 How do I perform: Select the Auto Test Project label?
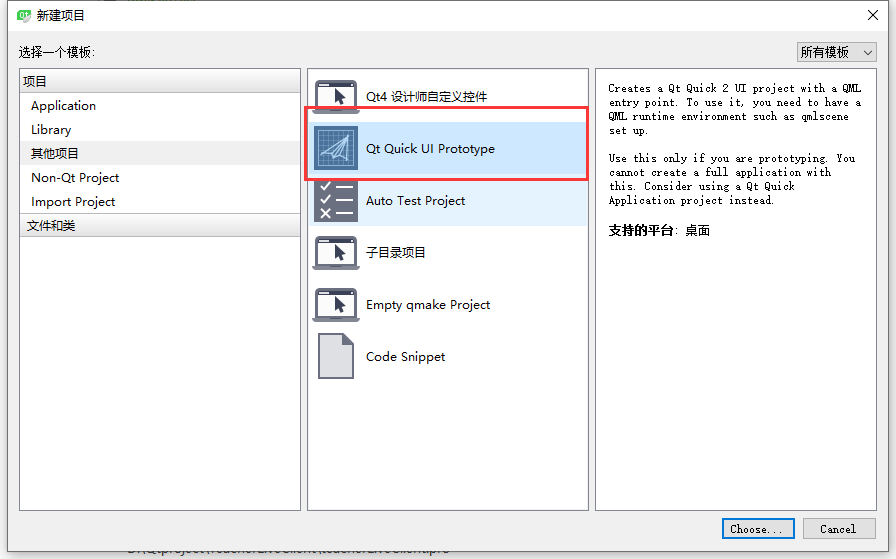tap(415, 201)
